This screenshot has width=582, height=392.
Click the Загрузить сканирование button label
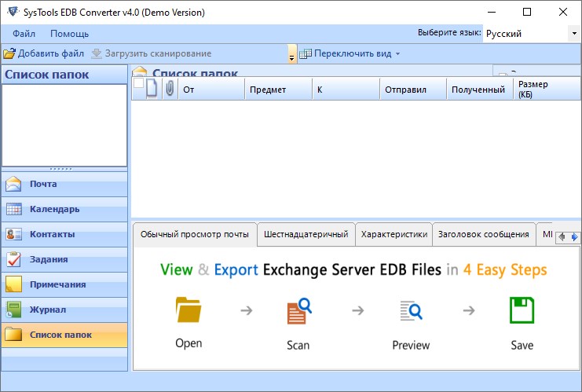[158, 53]
